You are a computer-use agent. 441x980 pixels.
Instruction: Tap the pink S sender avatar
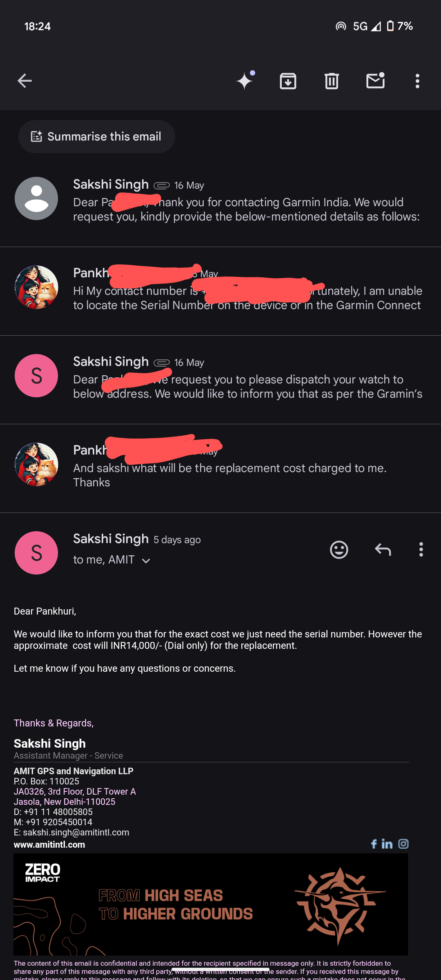pyautogui.click(x=36, y=553)
